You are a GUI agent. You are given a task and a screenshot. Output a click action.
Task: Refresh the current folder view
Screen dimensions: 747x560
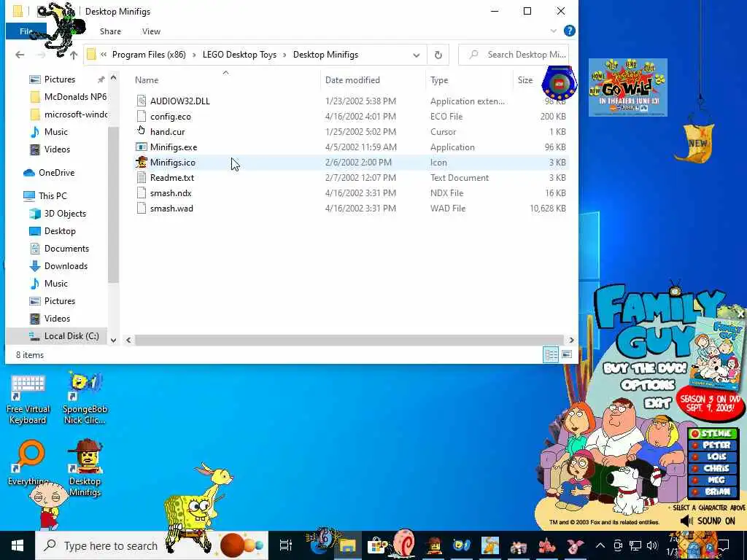[438, 55]
